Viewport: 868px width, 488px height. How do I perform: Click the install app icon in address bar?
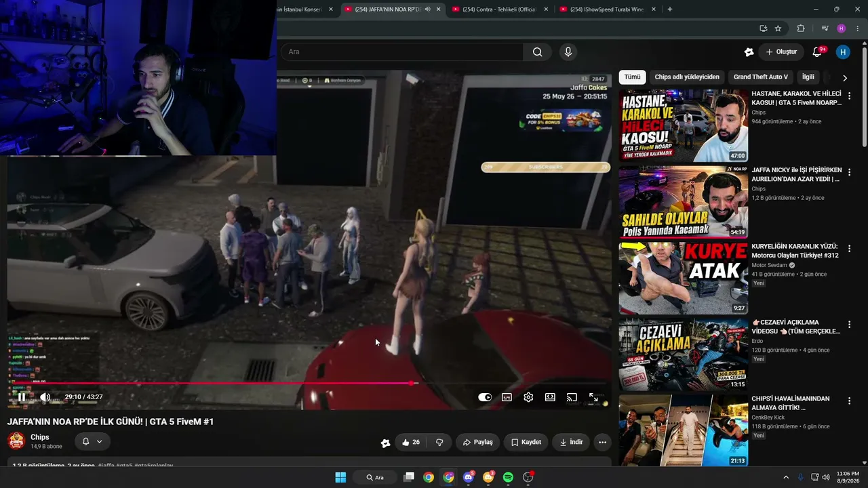(763, 28)
